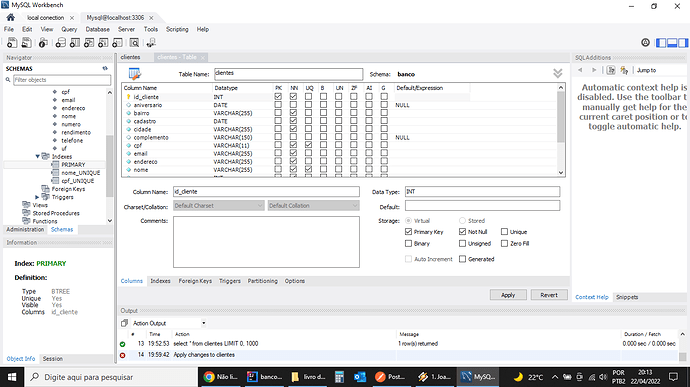Click the Apply button
The height and width of the screenshot is (387, 690).
coord(508,295)
